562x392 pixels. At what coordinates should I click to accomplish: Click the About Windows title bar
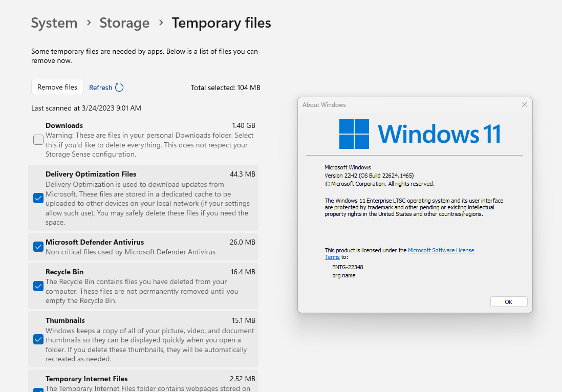point(408,104)
